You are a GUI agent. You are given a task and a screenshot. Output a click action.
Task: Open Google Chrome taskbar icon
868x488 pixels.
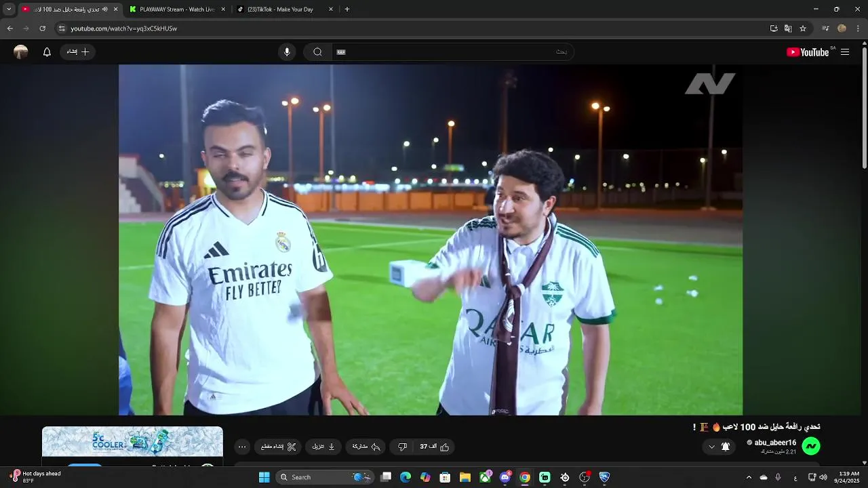[x=525, y=477]
